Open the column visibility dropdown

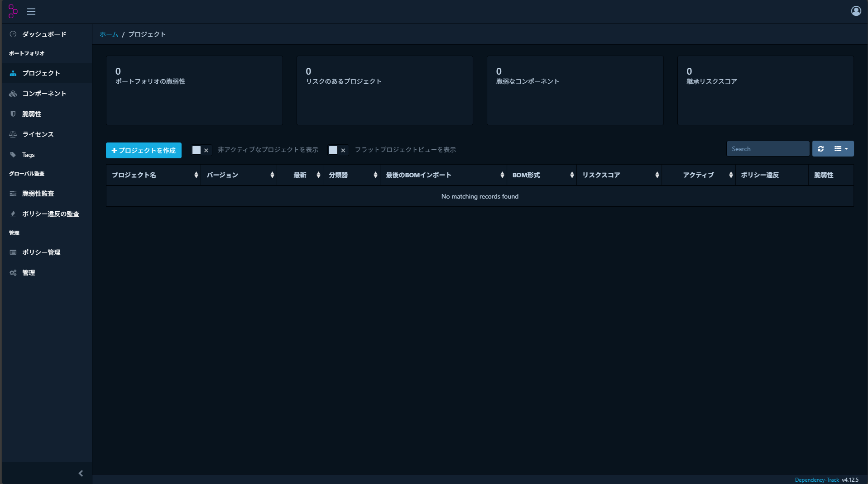[841, 149]
